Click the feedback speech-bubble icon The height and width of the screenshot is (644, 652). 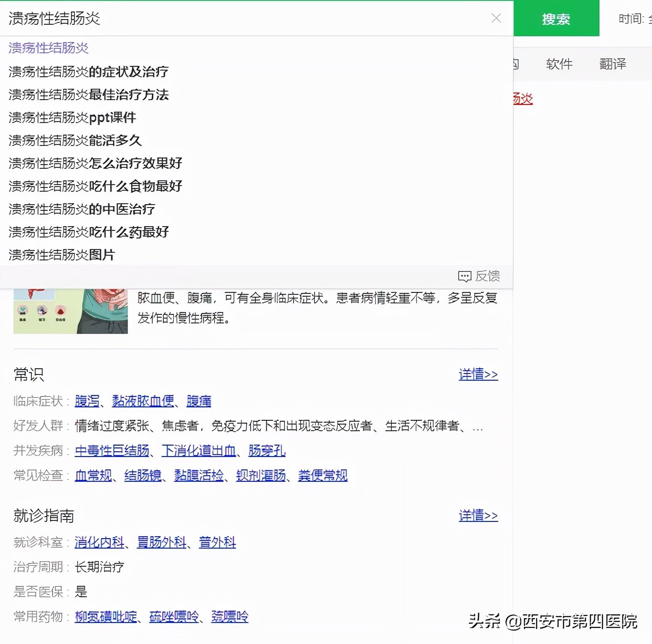click(463, 276)
